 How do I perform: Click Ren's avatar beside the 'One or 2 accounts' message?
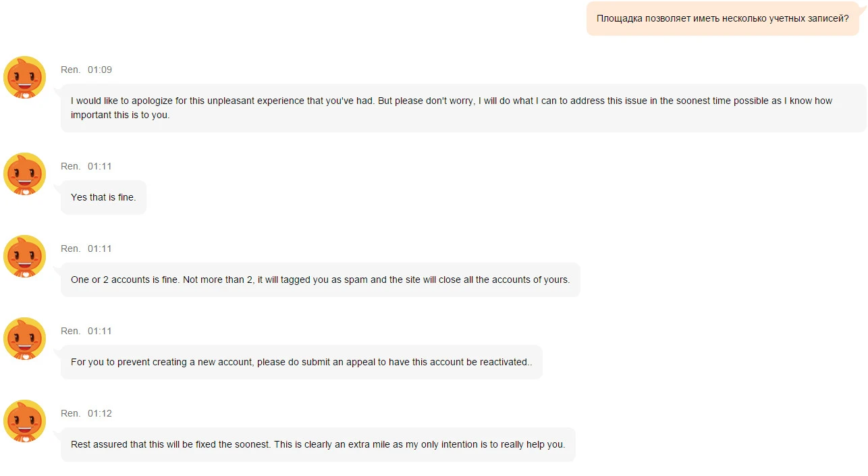[x=25, y=257]
